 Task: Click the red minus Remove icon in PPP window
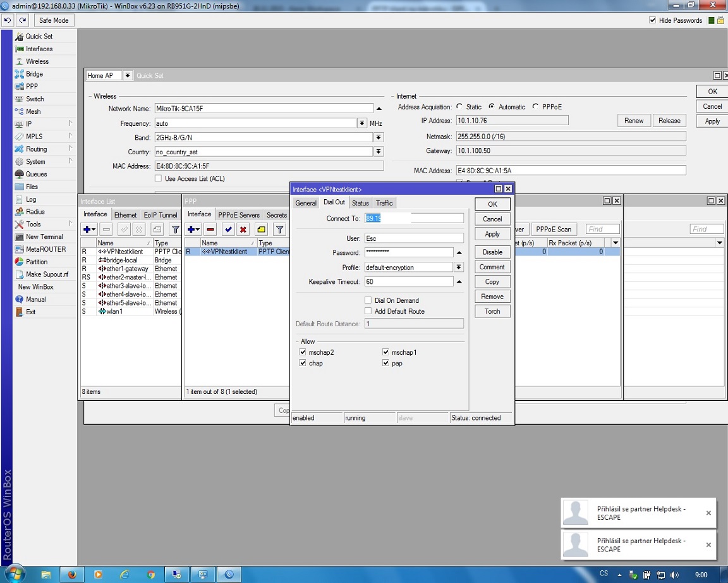click(210, 230)
